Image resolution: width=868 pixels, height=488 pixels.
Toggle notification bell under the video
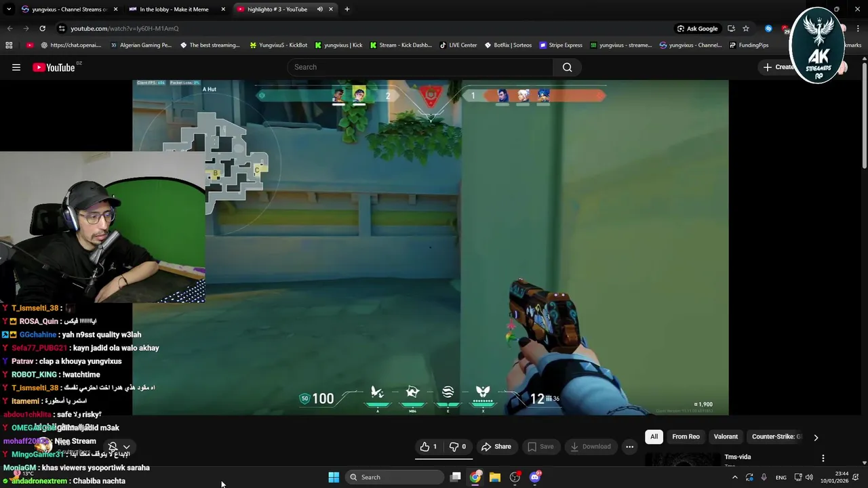coord(113,447)
